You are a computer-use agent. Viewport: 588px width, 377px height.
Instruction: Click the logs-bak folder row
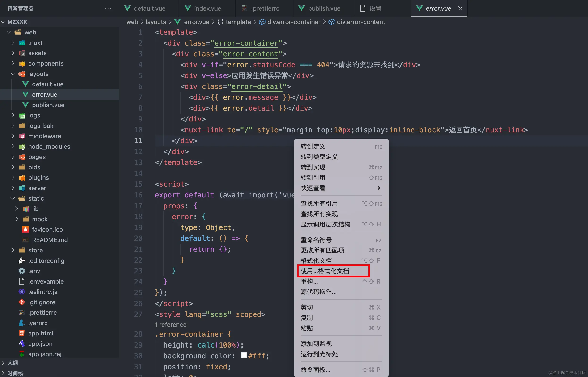(59, 126)
